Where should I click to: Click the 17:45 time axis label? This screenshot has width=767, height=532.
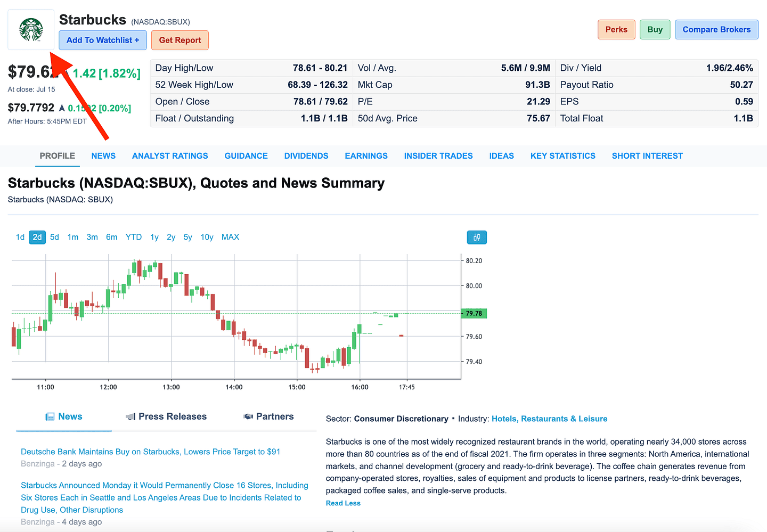(407, 387)
